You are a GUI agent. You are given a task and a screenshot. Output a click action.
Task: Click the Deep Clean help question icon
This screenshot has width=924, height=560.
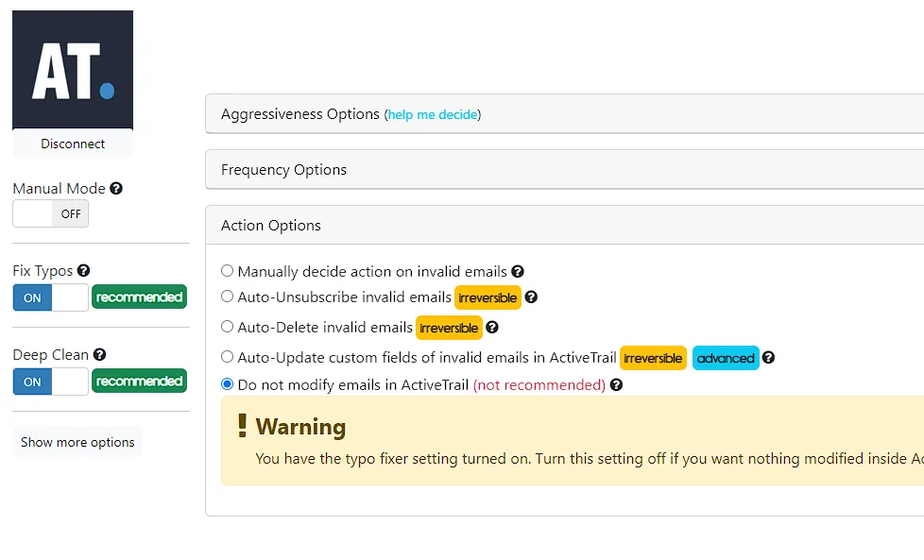[99, 354]
